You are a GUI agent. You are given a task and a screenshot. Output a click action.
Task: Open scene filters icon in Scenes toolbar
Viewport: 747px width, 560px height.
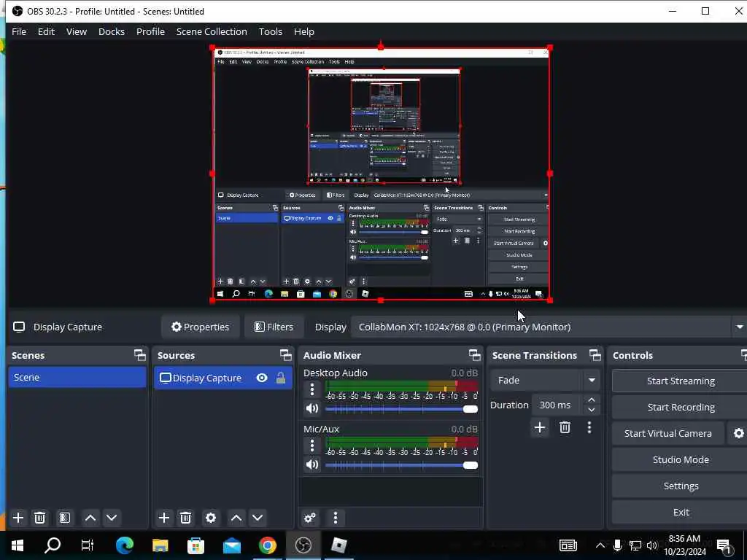[65, 518]
